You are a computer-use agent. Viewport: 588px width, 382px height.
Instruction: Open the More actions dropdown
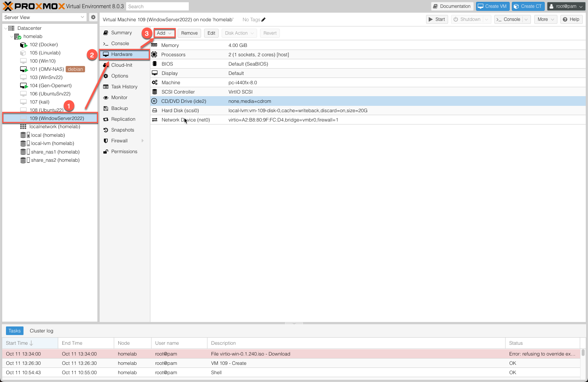[x=545, y=19]
